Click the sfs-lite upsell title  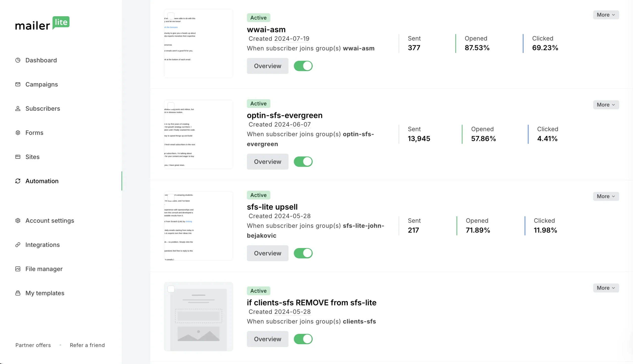tap(272, 207)
